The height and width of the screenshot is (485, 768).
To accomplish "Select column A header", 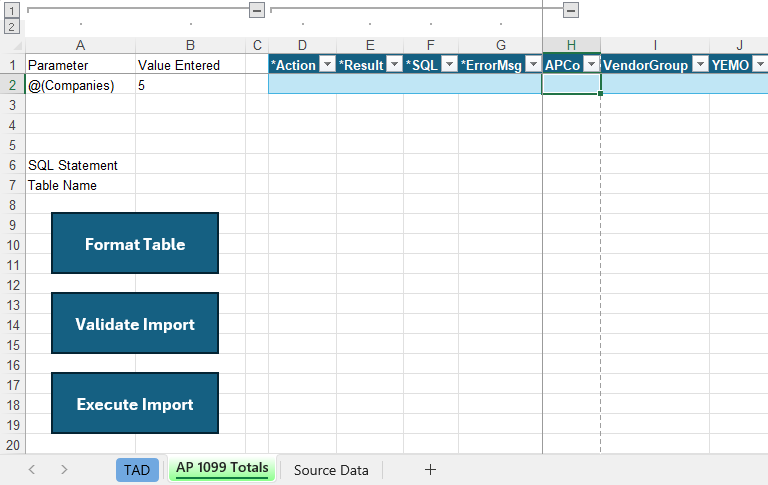I will point(80,46).
